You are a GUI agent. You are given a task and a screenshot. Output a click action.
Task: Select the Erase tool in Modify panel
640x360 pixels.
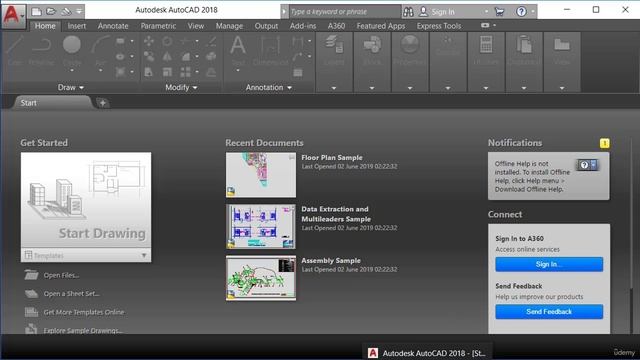[211, 41]
